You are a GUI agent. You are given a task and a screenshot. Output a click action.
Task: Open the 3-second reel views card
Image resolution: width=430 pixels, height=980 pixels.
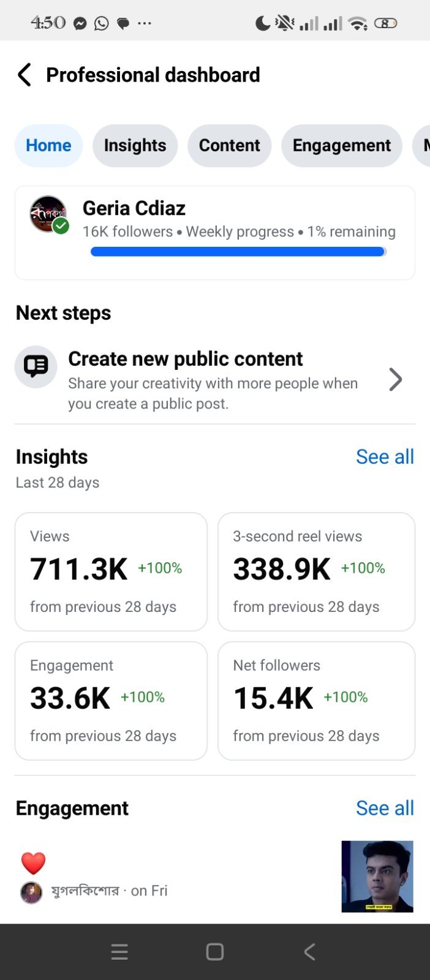click(317, 571)
